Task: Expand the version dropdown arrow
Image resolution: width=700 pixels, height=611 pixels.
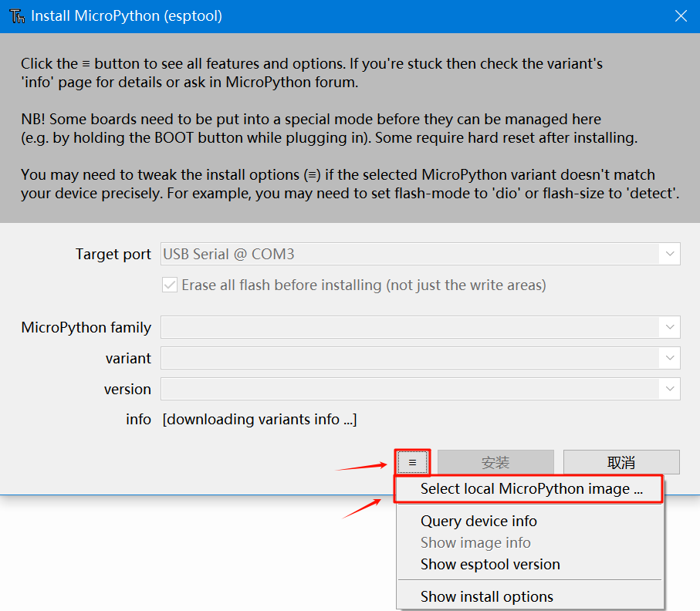Action: 670,389
